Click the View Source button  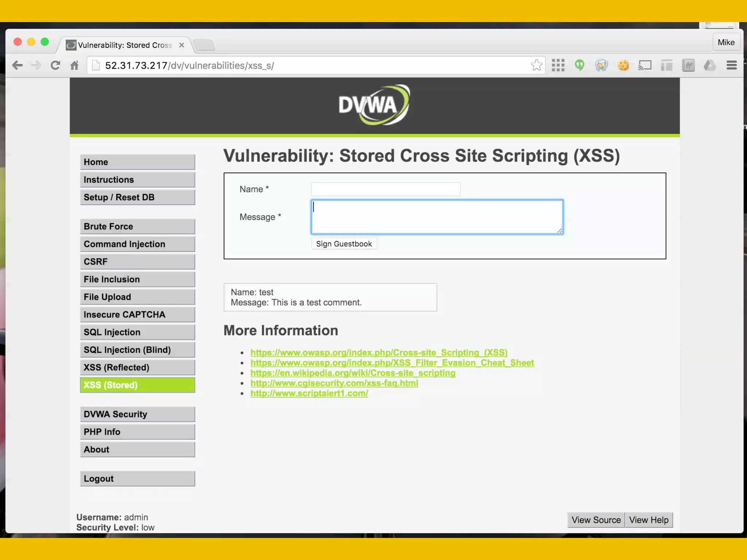point(596,520)
